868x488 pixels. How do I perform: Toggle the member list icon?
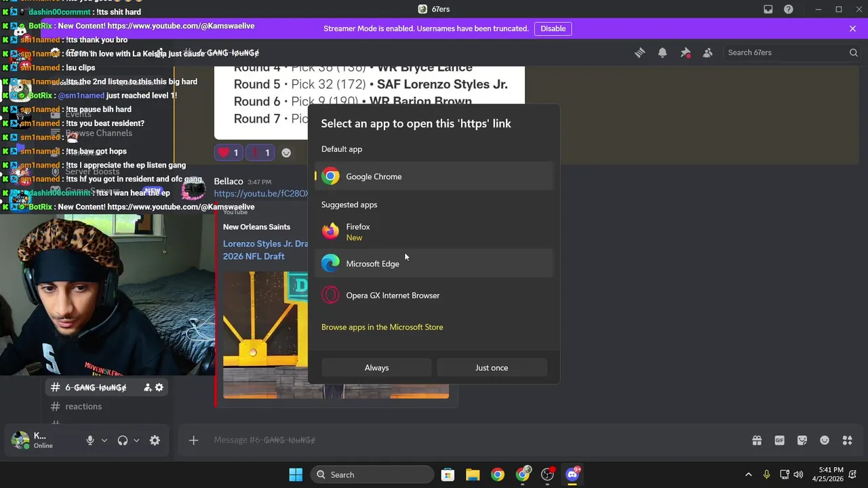coord(708,52)
